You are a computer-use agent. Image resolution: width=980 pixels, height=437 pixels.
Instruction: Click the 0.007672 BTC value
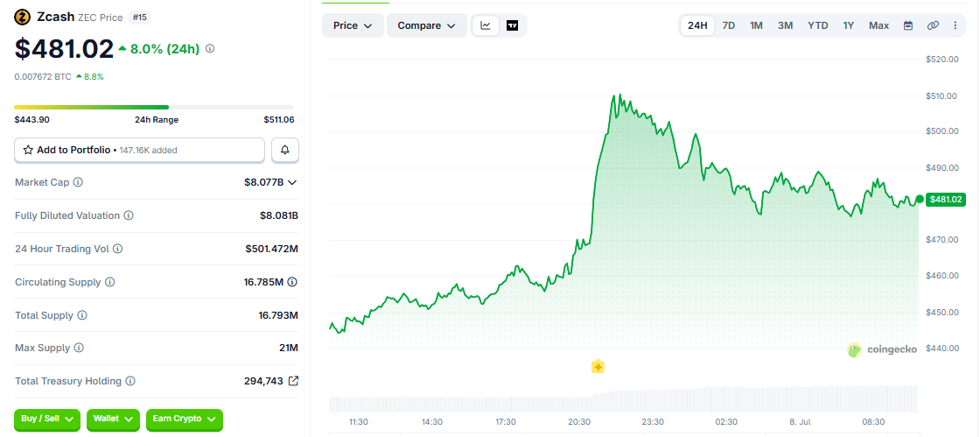click(43, 77)
